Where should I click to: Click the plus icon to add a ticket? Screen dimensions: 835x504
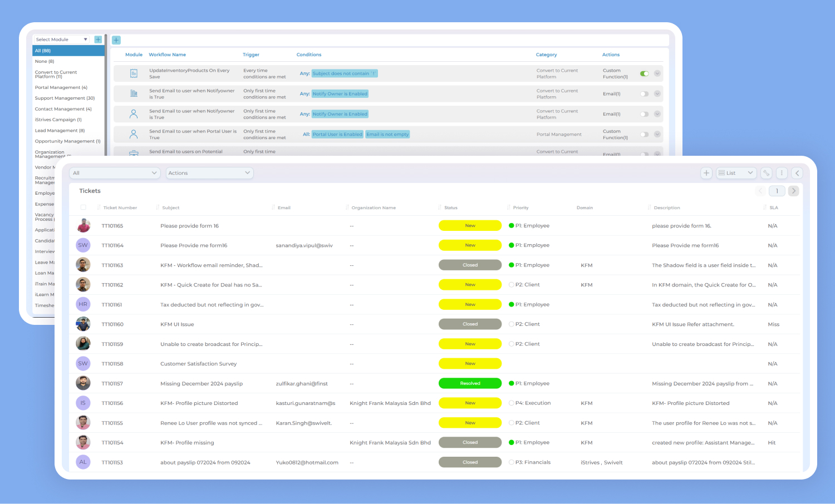point(706,173)
